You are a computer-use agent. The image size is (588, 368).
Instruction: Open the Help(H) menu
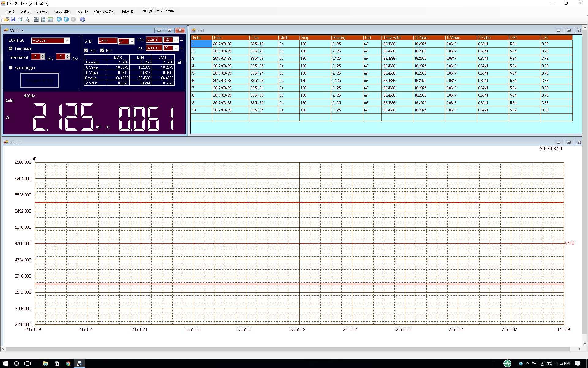tap(126, 11)
